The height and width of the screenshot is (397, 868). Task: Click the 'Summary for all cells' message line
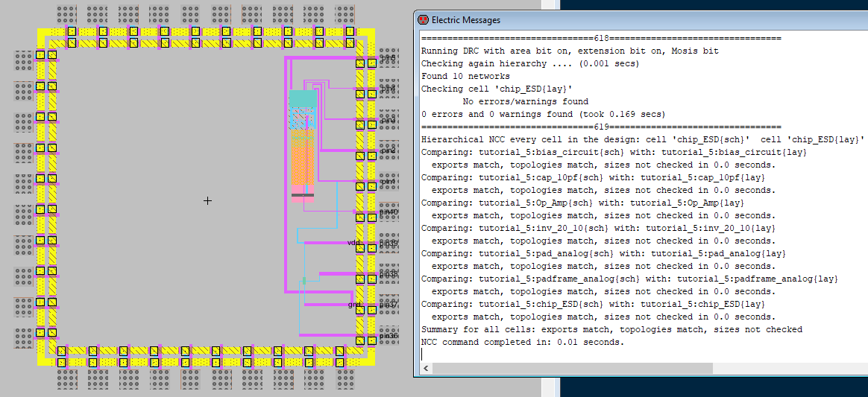coord(611,329)
